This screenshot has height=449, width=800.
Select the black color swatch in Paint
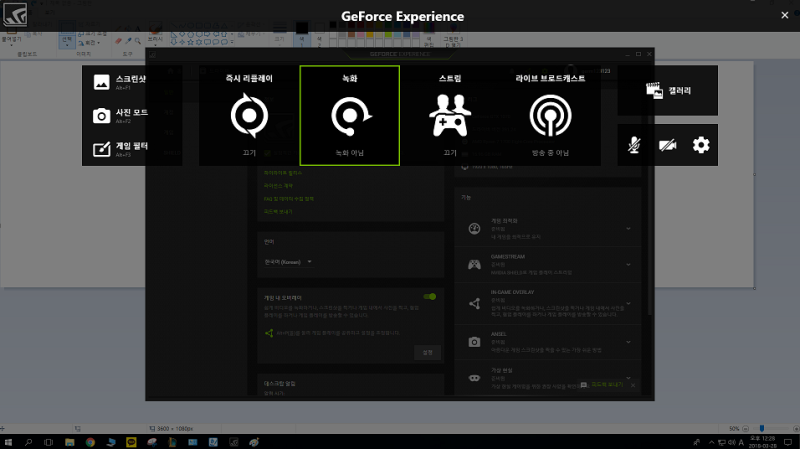coord(333,24)
